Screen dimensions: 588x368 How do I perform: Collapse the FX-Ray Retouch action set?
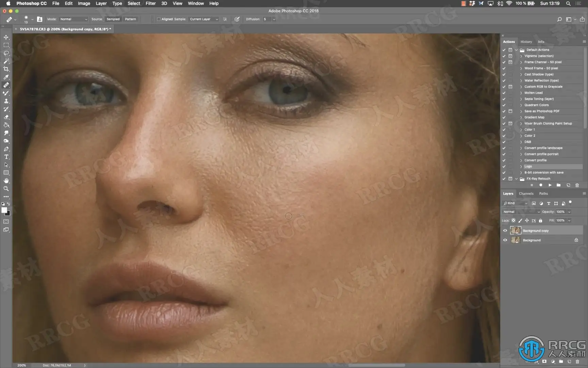(517, 179)
